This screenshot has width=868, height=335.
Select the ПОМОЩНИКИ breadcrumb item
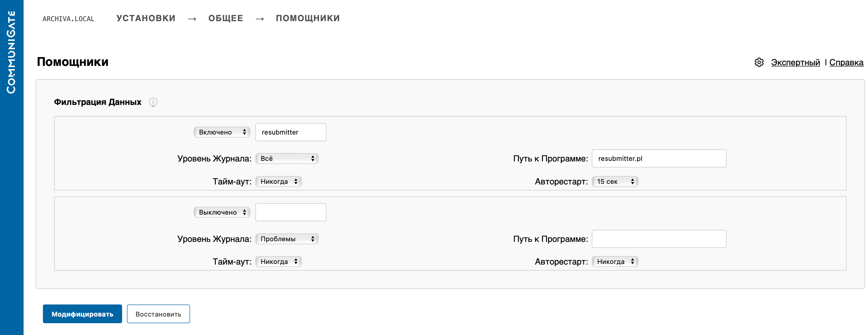(308, 18)
